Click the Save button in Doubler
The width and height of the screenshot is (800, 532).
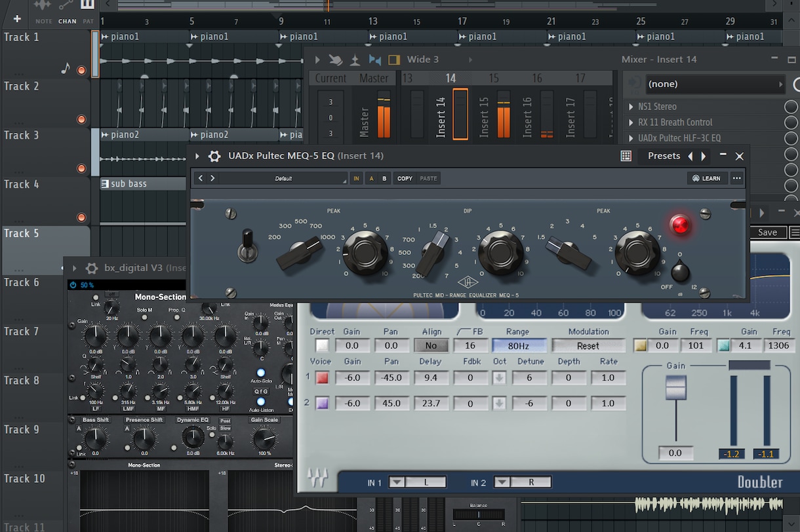(x=767, y=233)
